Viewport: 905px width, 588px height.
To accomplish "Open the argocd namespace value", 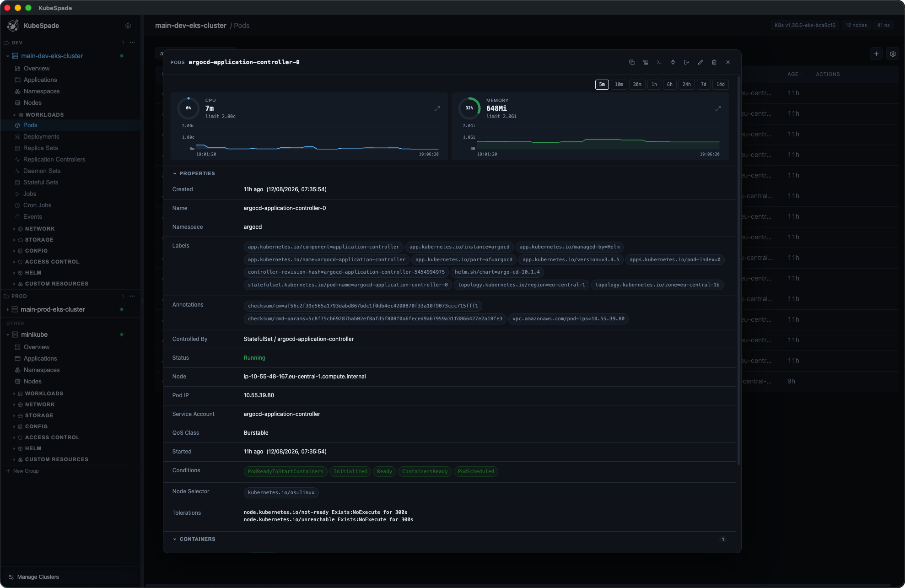I will [x=253, y=227].
